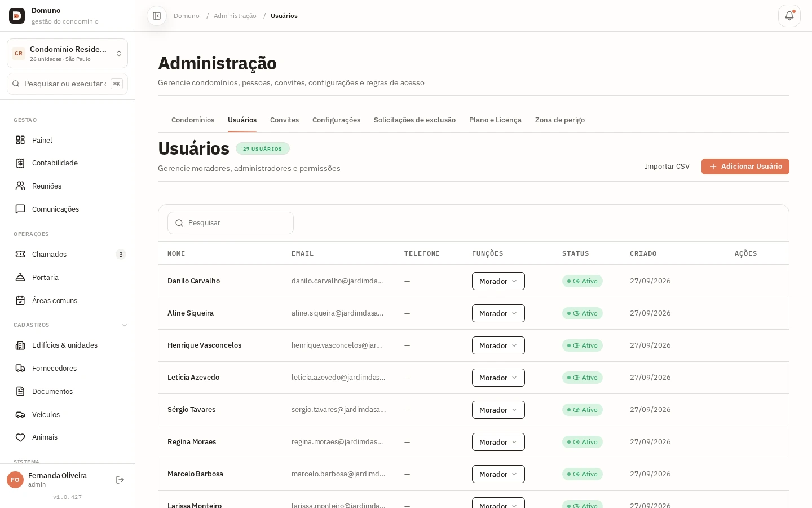Open Solicitações de exclusão tab
Viewport: 812px width, 508px height.
pyautogui.click(x=414, y=120)
